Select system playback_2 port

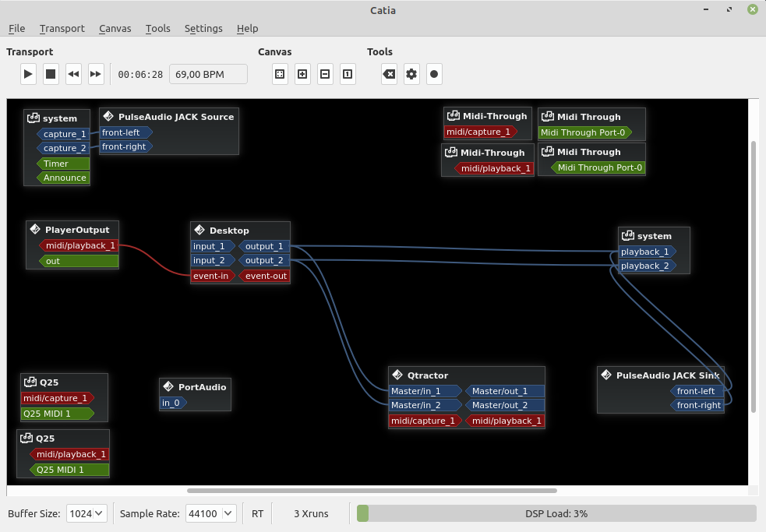click(648, 266)
